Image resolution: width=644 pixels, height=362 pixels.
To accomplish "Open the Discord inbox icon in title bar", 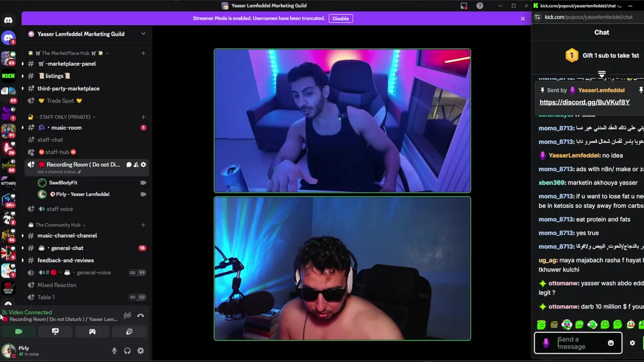I will (464, 6).
